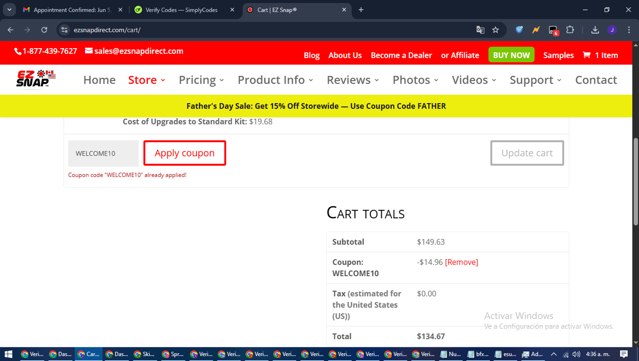Go back with the browser back arrow
This screenshot has width=639, height=361.
click(x=11, y=30)
